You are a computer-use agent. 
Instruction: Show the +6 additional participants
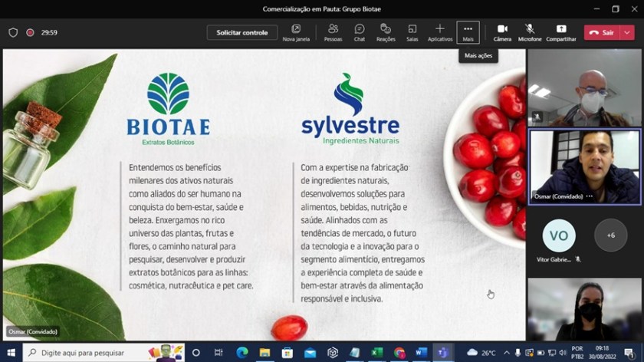pyautogui.click(x=611, y=235)
